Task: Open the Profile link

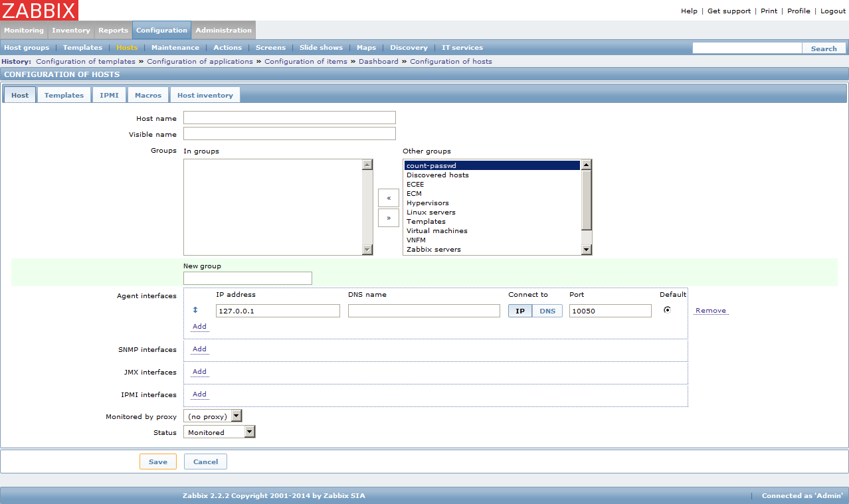Action: pos(799,11)
